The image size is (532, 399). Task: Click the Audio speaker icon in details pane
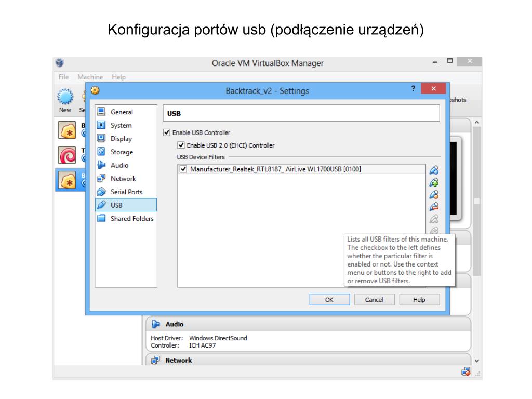(x=155, y=324)
